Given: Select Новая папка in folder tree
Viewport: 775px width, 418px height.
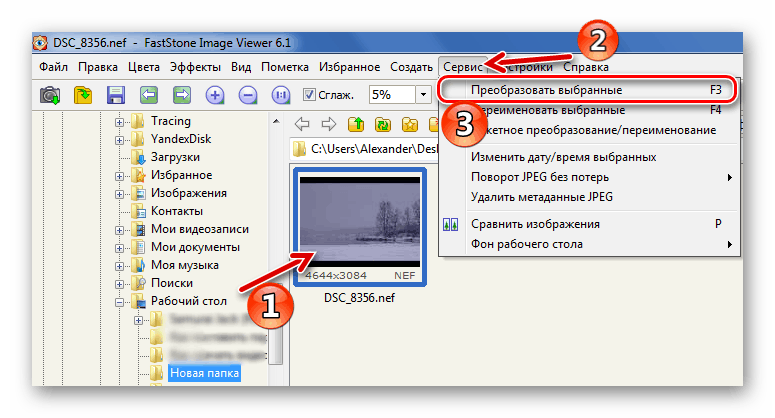Looking at the screenshot, I should [x=204, y=373].
